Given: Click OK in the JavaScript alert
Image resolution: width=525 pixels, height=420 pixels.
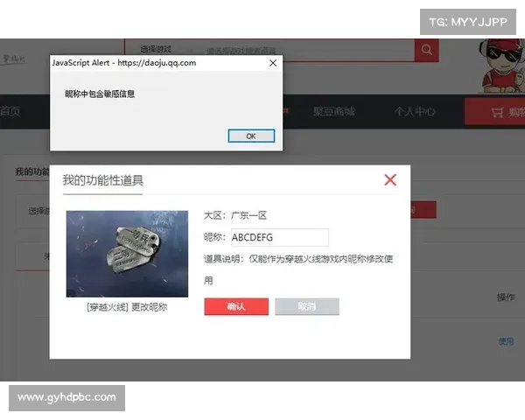Looking at the screenshot, I should (x=251, y=136).
